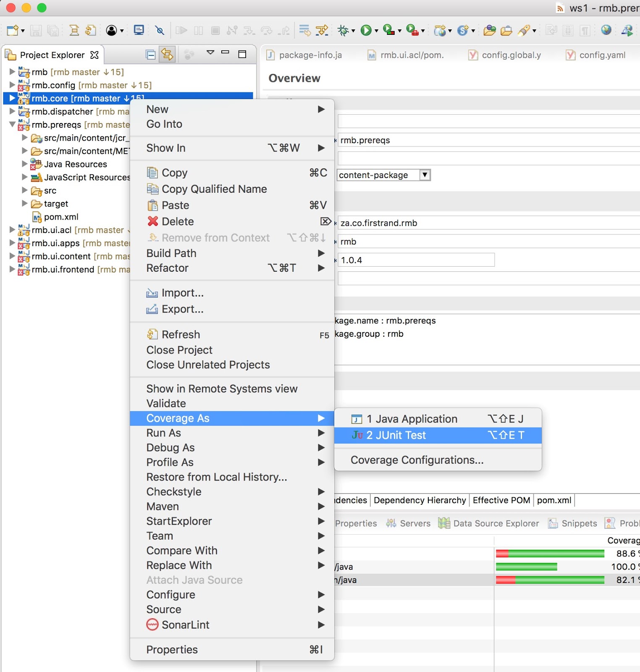
Task: Click the Save toolbar icon
Action: (x=36, y=30)
